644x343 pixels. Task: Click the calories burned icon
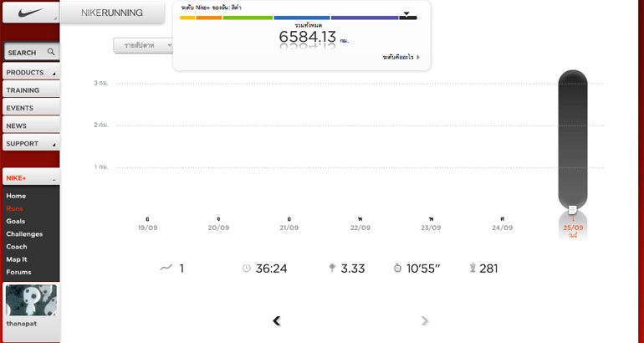(473, 268)
